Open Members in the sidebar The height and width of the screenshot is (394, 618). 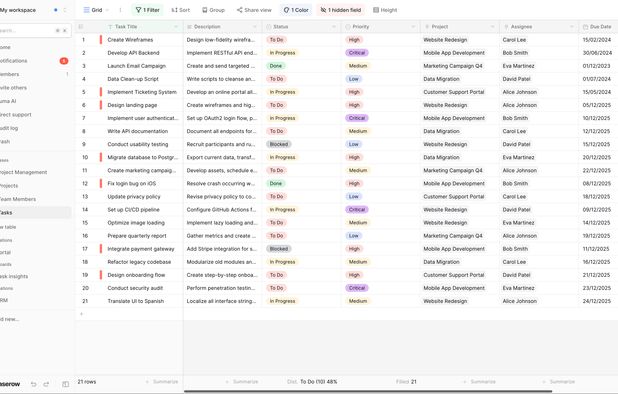click(x=35, y=74)
